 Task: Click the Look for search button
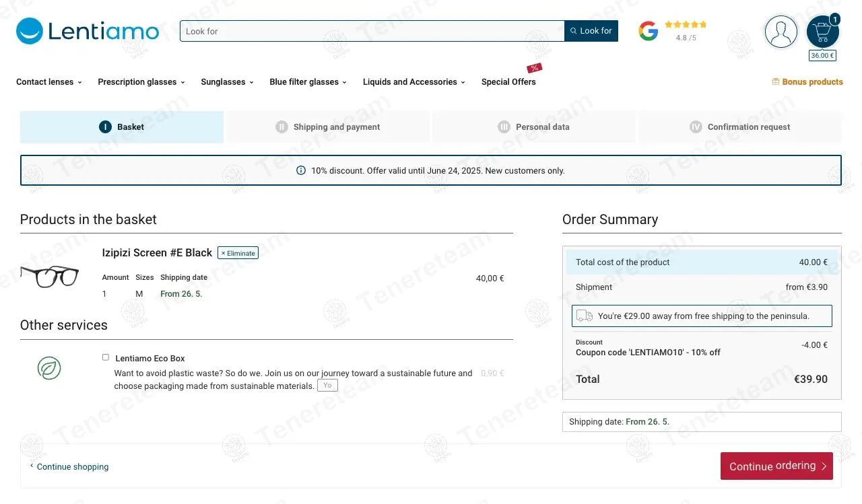tap(591, 31)
